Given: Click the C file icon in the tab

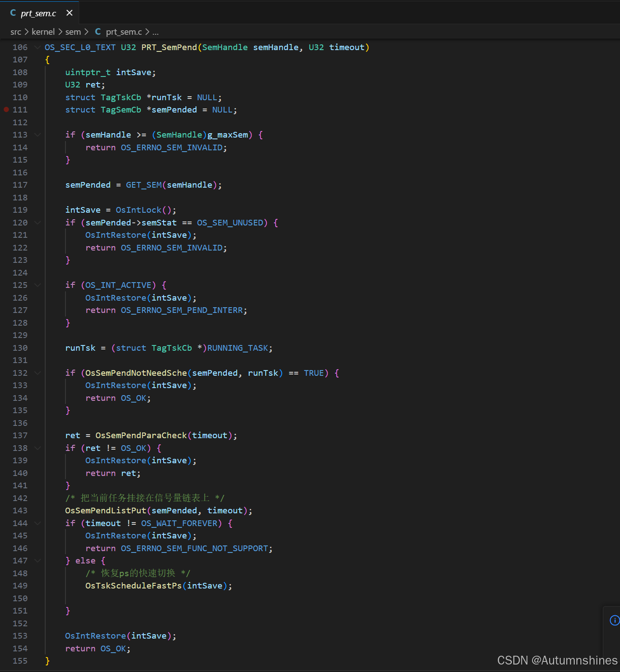Looking at the screenshot, I should click(13, 13).
